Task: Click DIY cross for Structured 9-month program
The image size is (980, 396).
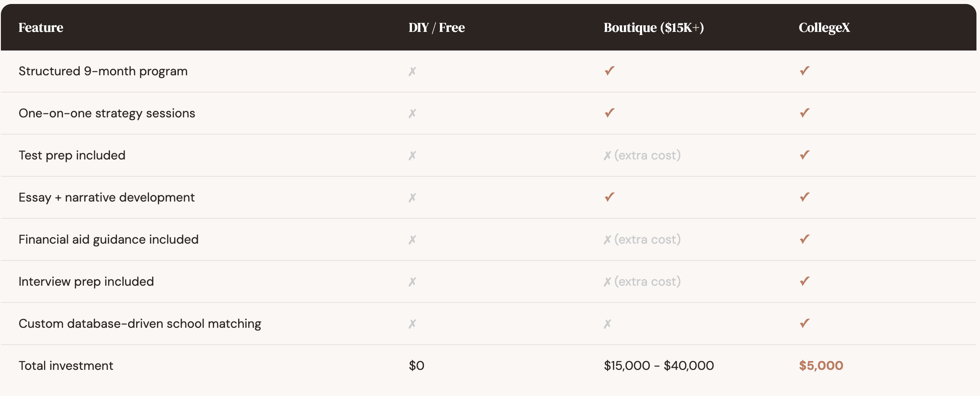Action: pyautogui.click(x=412, y=71)
